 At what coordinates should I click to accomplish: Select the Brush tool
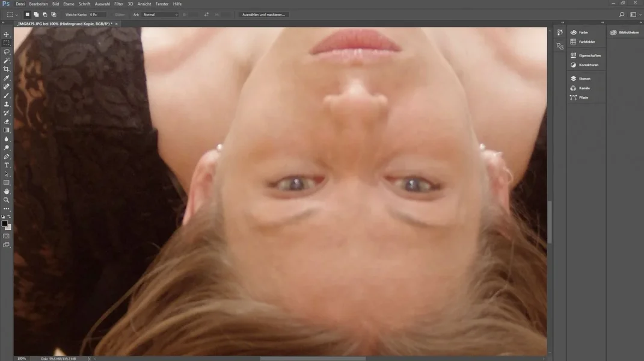click(6, 96)
